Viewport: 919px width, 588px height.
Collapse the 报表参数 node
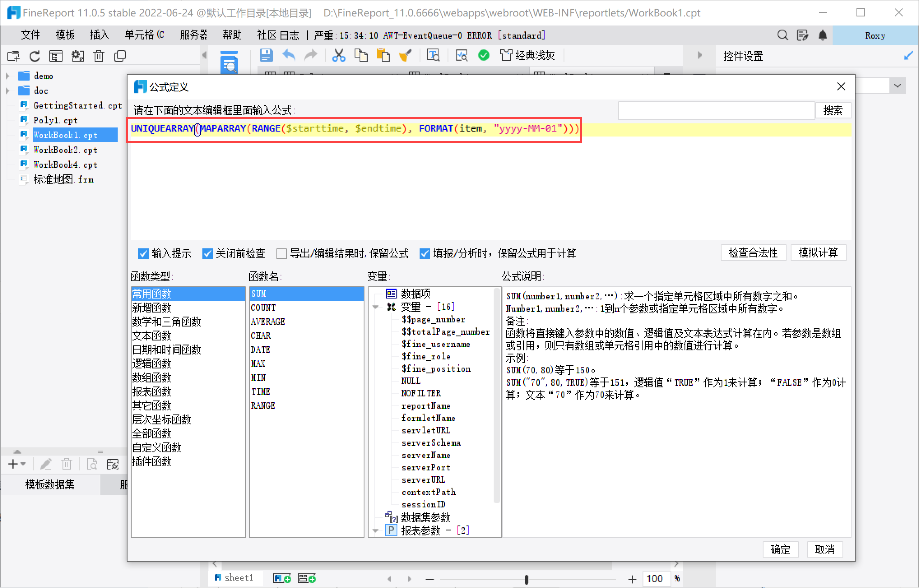[x=376, y=530]
